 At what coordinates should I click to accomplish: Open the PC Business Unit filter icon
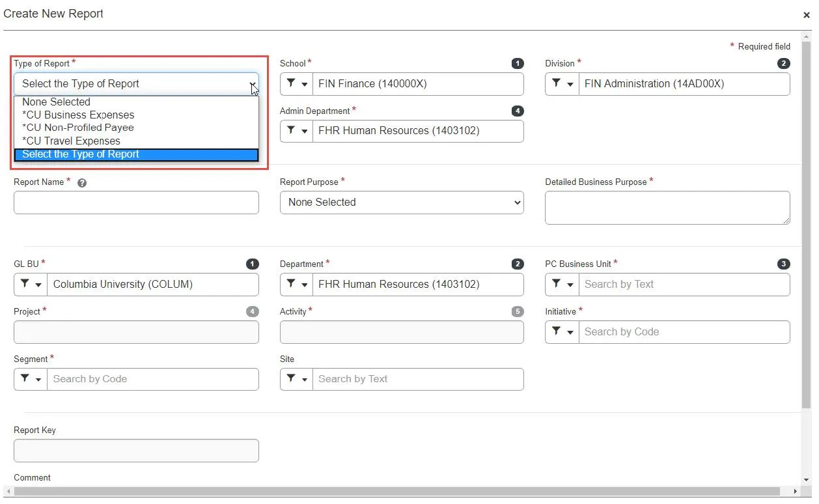coord(562,285)
